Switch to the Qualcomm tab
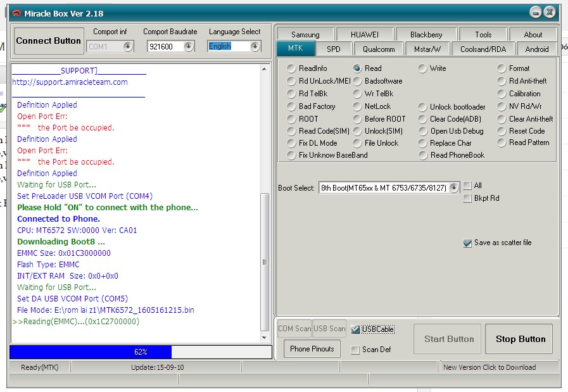 tap(379, 49)
